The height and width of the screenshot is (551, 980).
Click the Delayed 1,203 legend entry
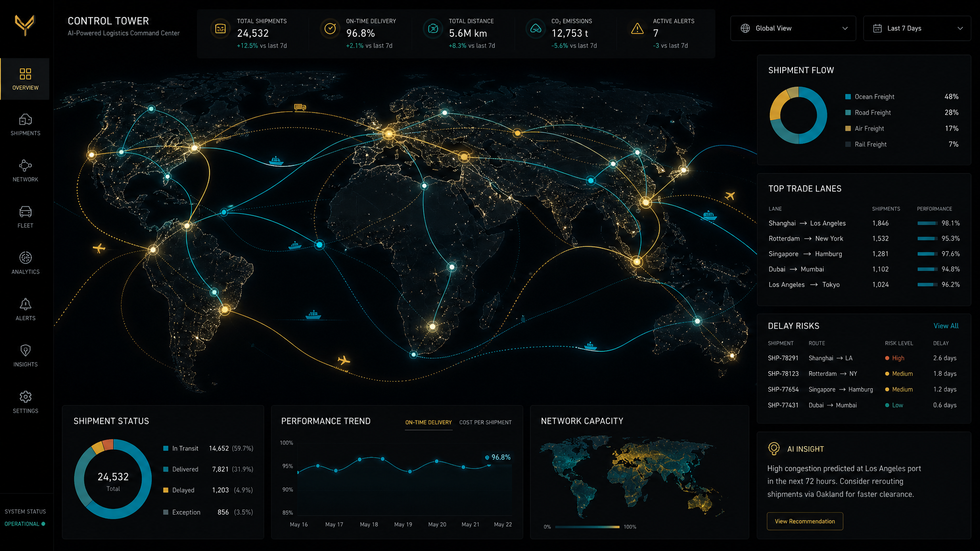click(x=208, y=490)
